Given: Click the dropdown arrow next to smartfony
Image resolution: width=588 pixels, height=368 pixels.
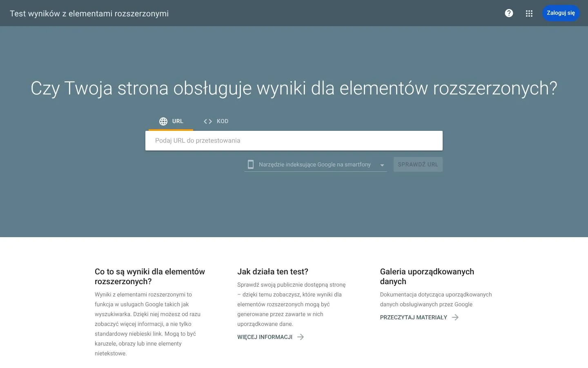Looking at the screenshot, I should click(382, 165).
